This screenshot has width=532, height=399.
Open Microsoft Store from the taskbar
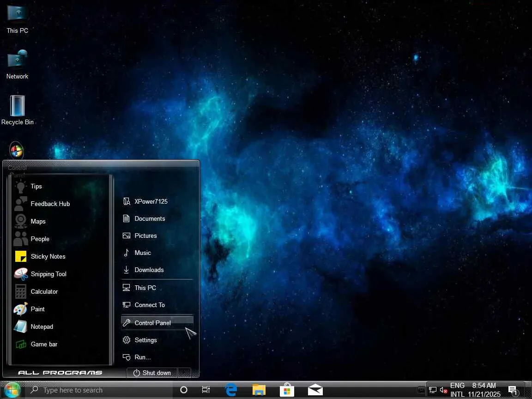click(x=287, y=390)
